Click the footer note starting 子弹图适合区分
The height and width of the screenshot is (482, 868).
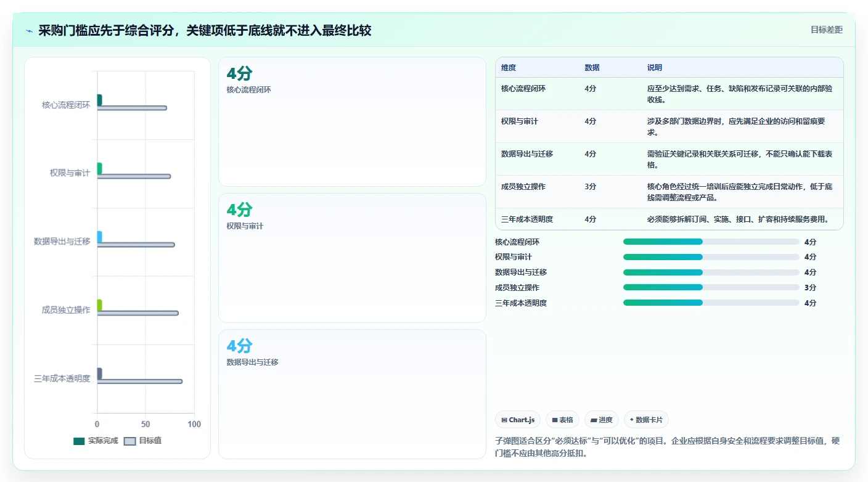point(667,447)
